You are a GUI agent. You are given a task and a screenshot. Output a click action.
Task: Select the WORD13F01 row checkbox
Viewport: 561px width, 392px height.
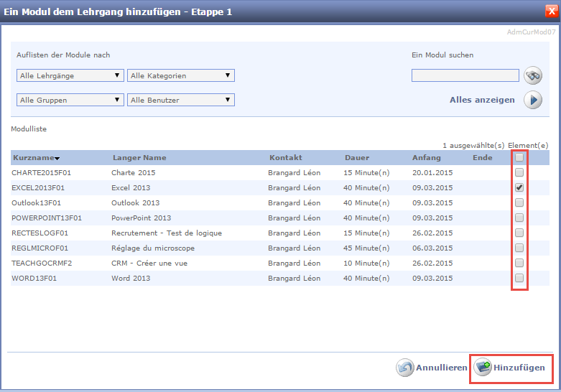(519, 278)
